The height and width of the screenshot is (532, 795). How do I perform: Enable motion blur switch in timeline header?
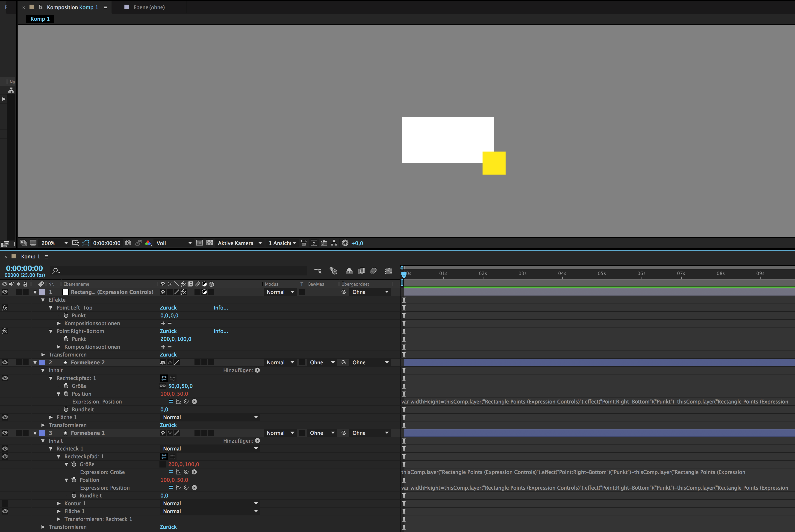[373, 271]
